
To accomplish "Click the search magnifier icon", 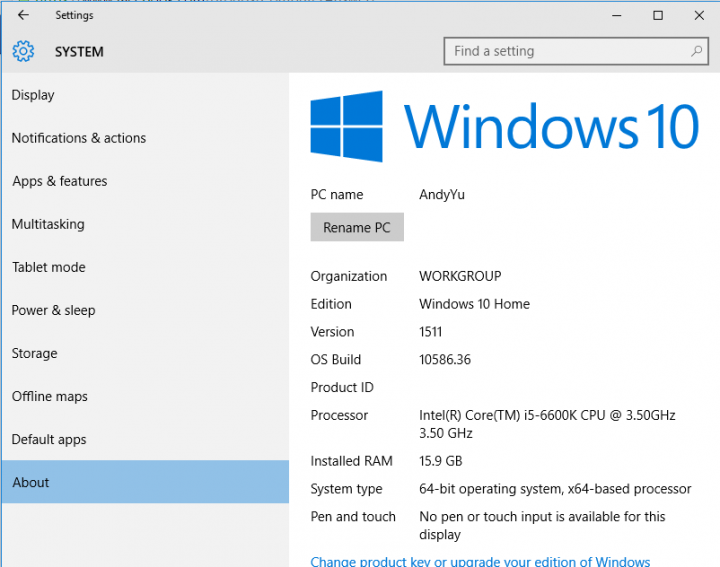I will 696,51.
